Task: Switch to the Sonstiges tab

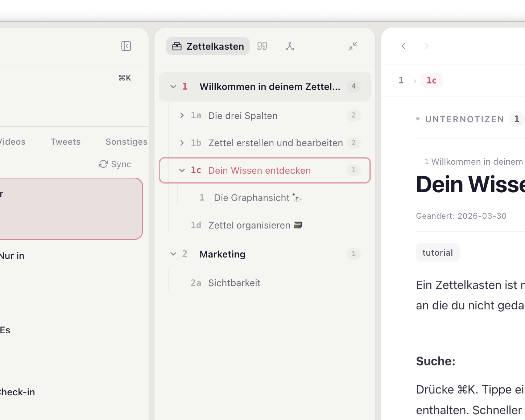Action: (126, 142)
